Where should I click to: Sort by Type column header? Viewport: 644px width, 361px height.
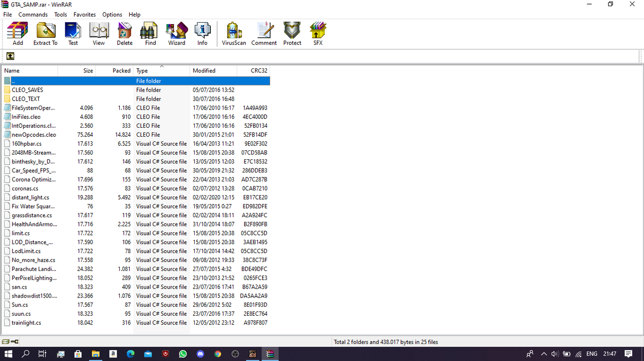click(162, 71)
